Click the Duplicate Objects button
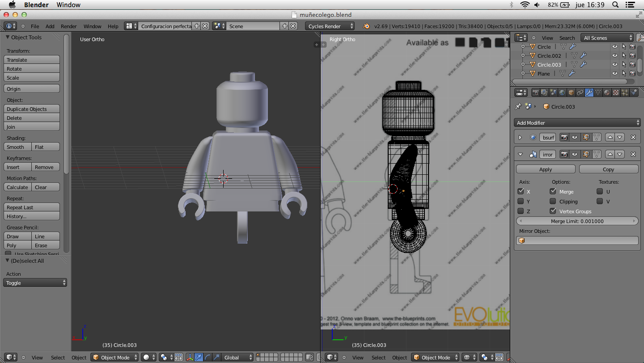This screenshot has width=644, height=363. tap(32, 109)
